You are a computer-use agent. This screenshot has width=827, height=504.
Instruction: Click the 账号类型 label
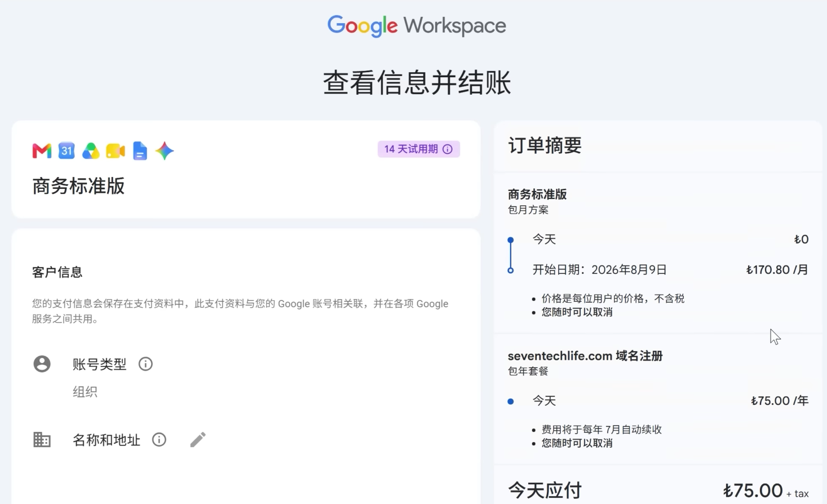(x=100, y=364)
